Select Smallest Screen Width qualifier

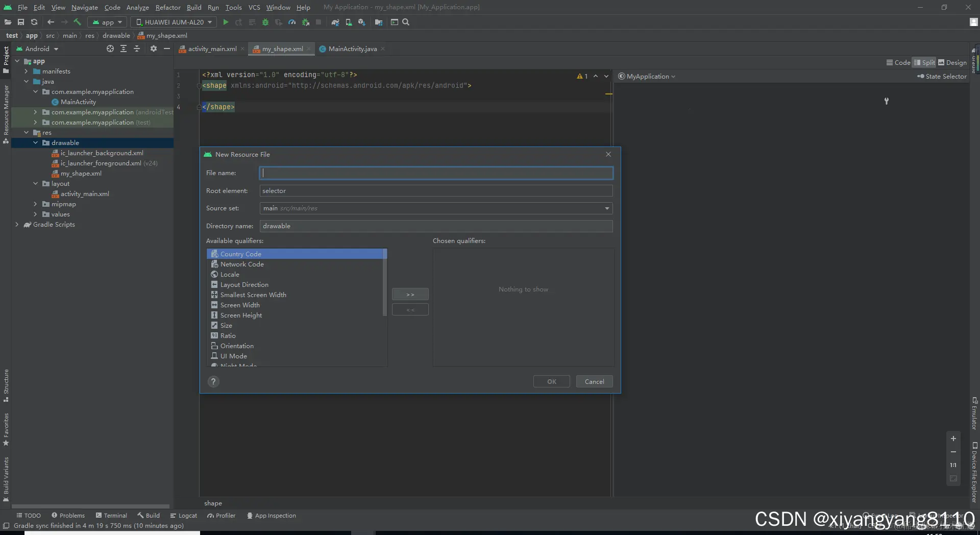295,295
